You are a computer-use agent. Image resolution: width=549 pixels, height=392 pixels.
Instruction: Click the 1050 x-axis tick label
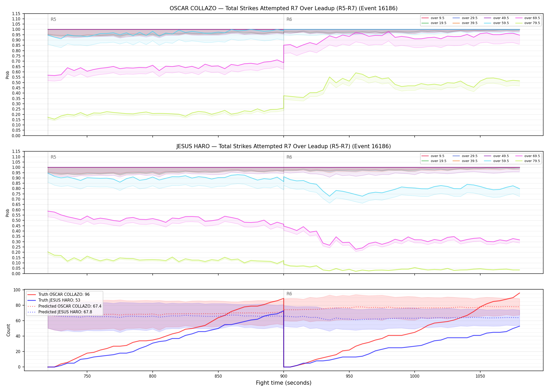point(480,376)
